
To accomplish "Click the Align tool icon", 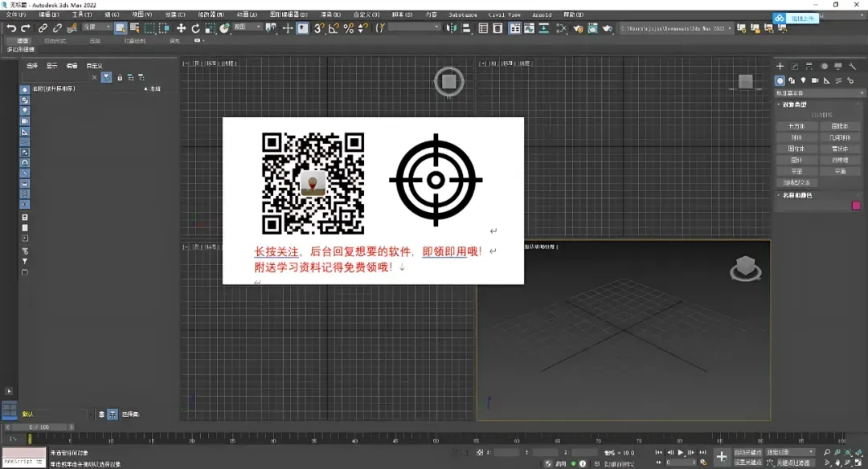I will [466, 28].
